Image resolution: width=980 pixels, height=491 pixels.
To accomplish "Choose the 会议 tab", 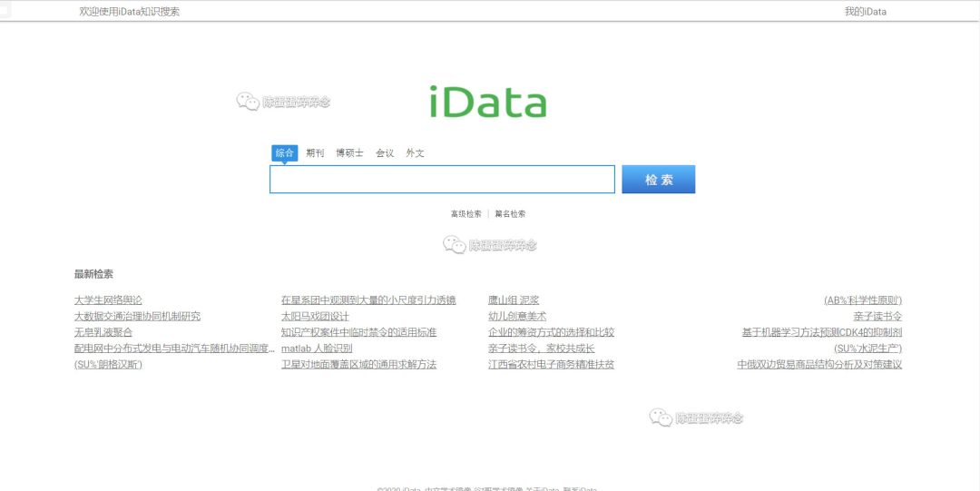I will [385, 152].
